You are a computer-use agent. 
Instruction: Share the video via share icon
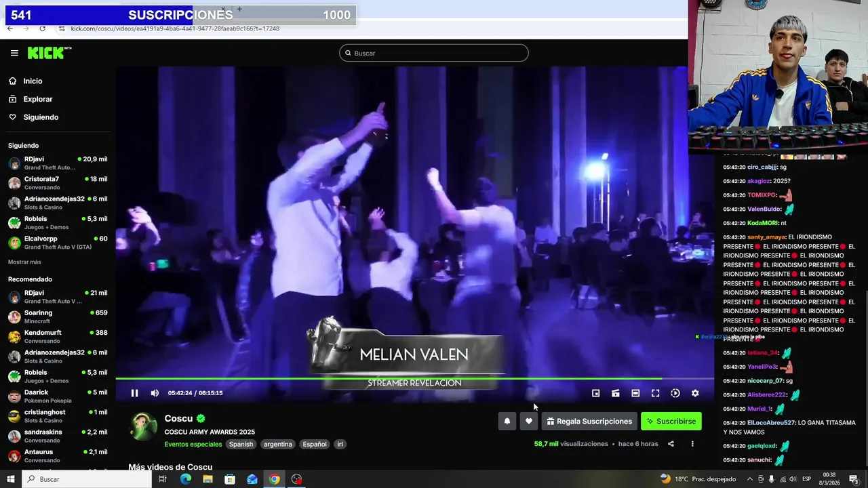click(671, 444)
